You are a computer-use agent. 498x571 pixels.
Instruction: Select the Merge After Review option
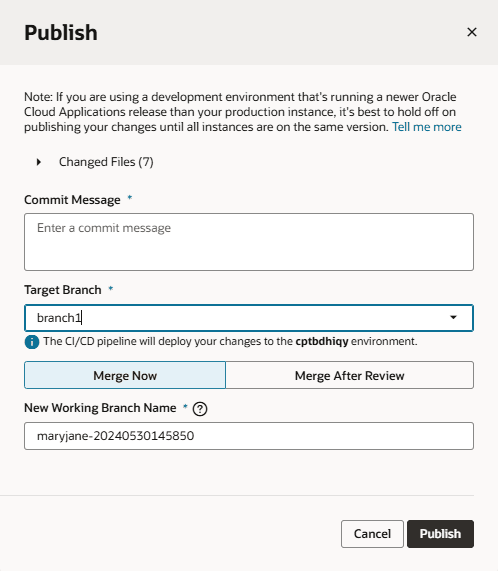point(349,375)
